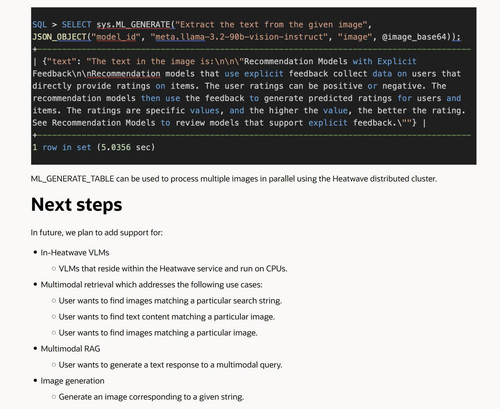Click "Generate an image corresponding to a given string"

pos(151,397)
